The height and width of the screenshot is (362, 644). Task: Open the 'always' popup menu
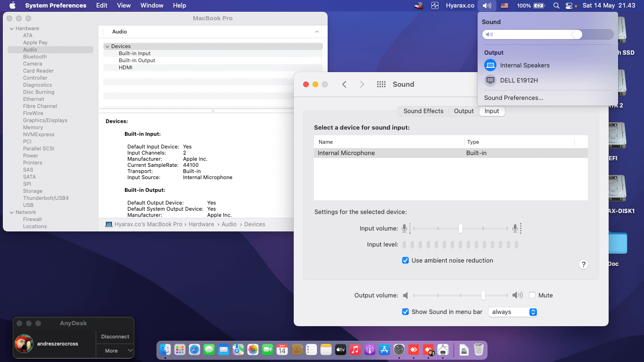(x=513, y=312)
